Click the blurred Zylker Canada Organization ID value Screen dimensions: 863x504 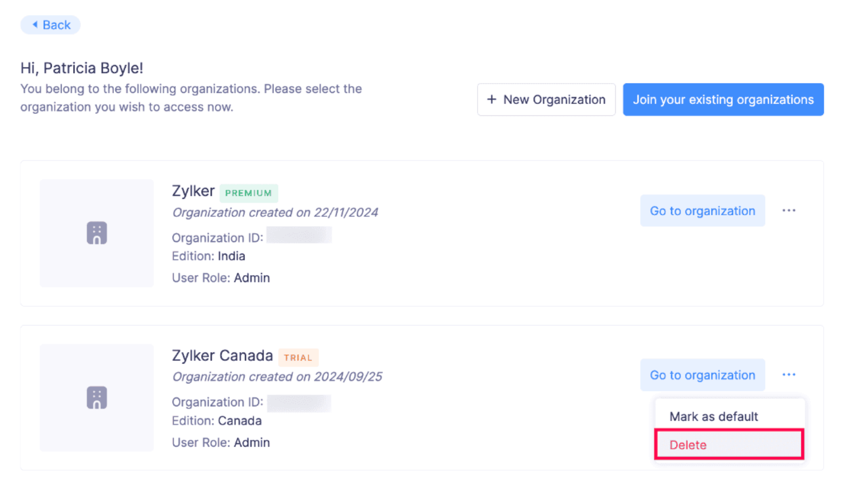[x=299, y=404]
